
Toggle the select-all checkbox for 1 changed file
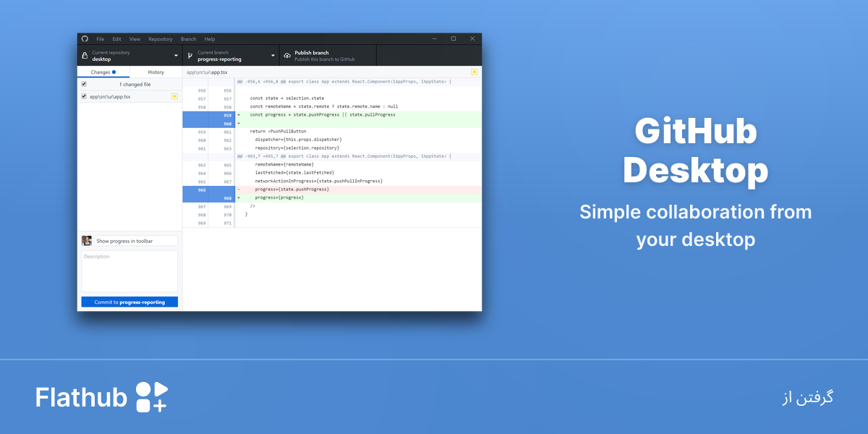click(84, 84)
